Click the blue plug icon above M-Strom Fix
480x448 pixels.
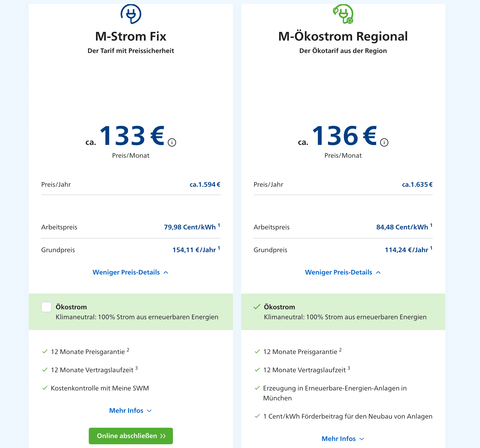[x=131, y=14]
